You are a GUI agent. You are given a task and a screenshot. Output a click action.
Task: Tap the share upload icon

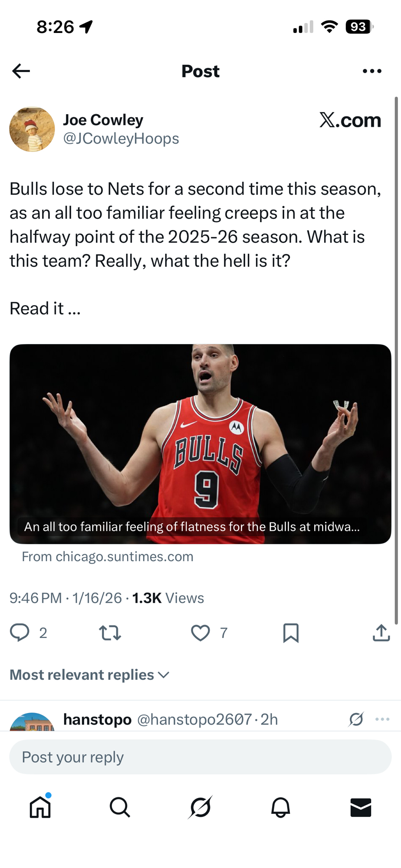381,633
